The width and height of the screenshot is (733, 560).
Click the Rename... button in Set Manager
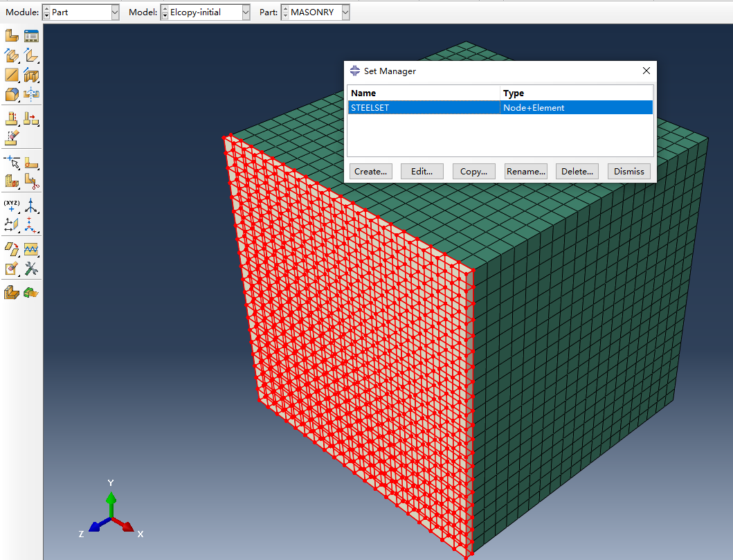(526, 172)
